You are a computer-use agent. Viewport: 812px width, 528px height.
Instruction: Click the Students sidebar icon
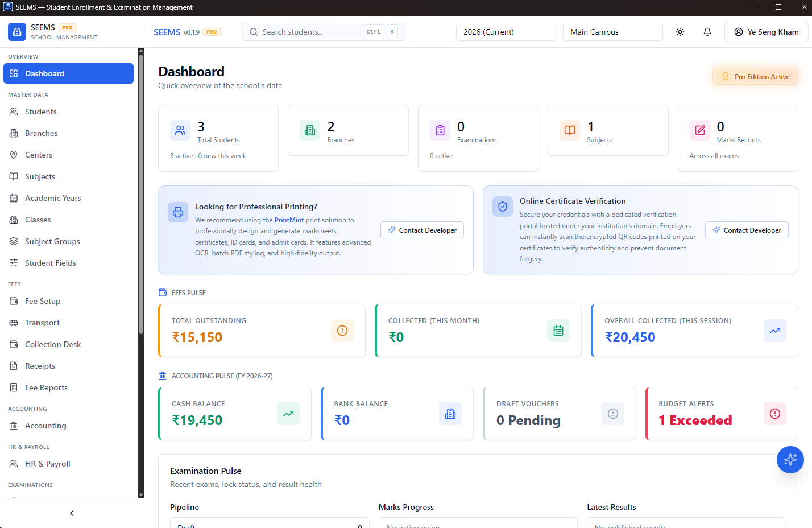coord(14,112)
